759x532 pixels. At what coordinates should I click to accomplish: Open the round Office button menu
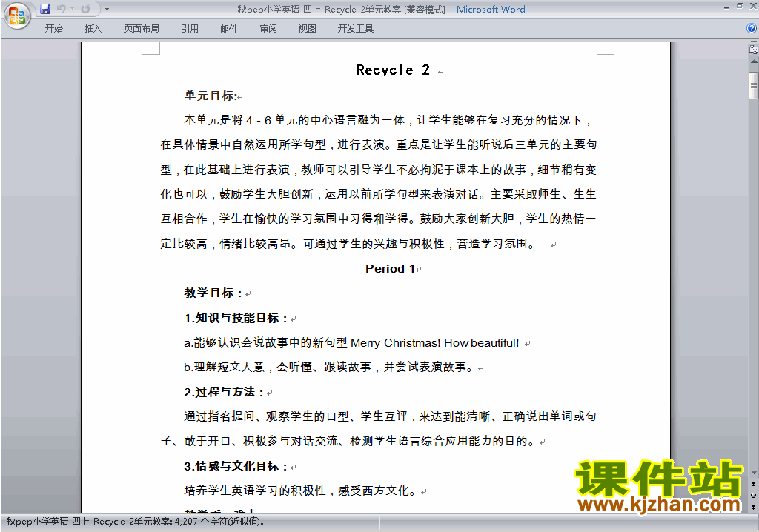click(x=18, y=16)
